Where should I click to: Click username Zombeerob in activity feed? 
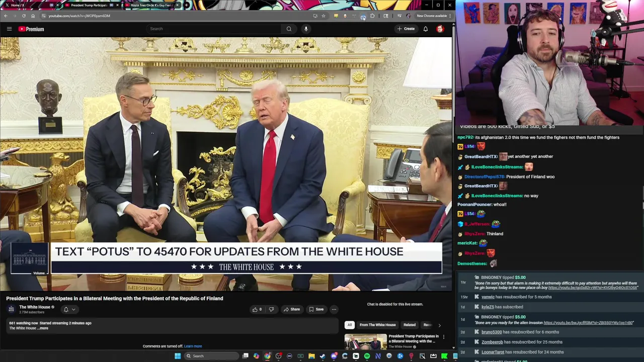pos(492,342)
